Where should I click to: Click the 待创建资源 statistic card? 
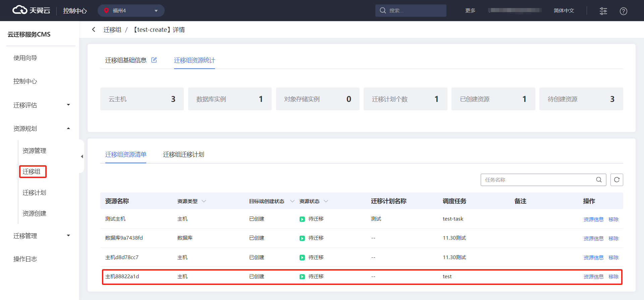tap(581, 99)
